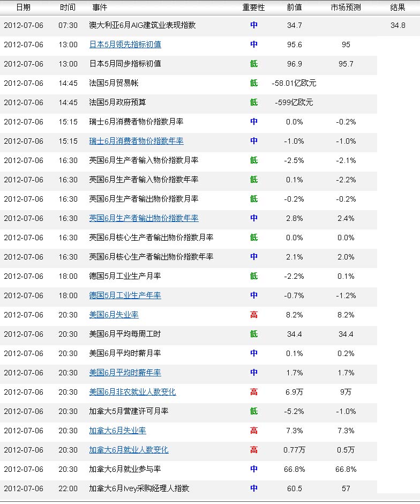
Task: Click previous value 0.77万
Action: (294, 450)
